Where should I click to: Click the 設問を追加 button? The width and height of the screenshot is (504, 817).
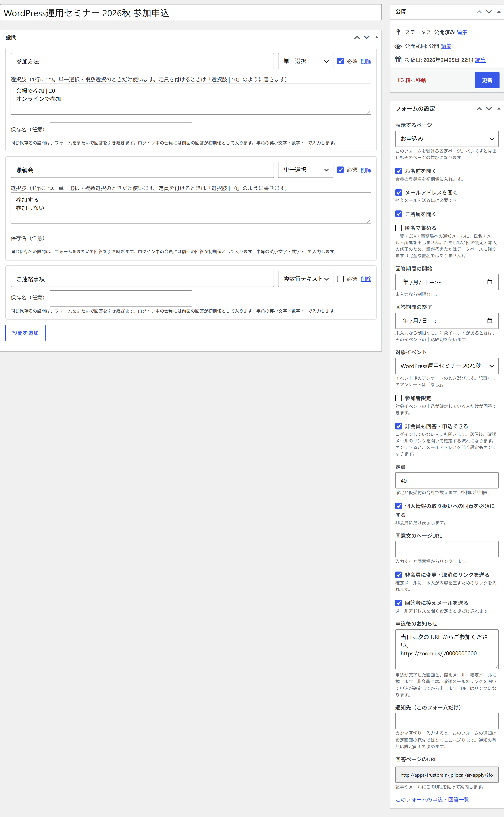pyautogui.click(x=25, y=333)
